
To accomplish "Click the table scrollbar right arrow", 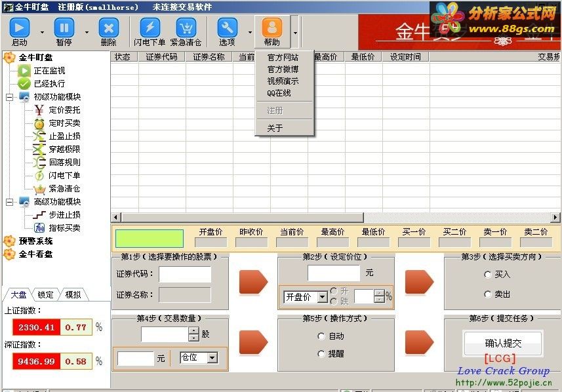I will point(555,217).
